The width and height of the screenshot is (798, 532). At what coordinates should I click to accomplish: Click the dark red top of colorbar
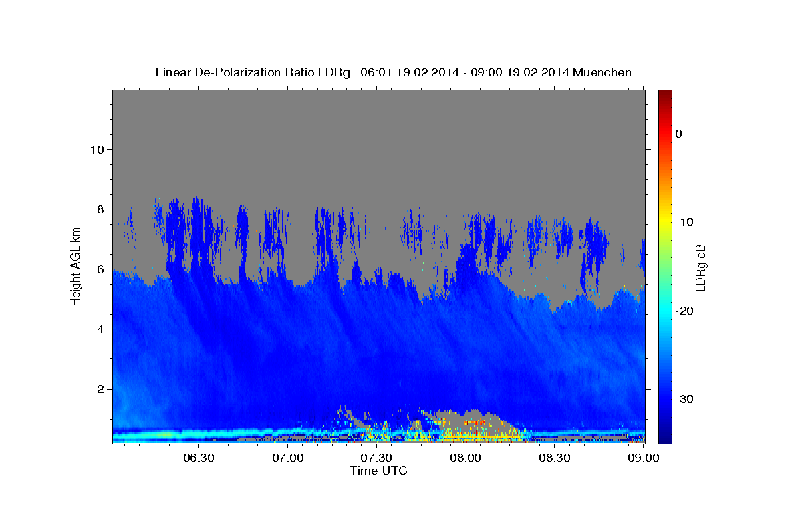point(665,94)
